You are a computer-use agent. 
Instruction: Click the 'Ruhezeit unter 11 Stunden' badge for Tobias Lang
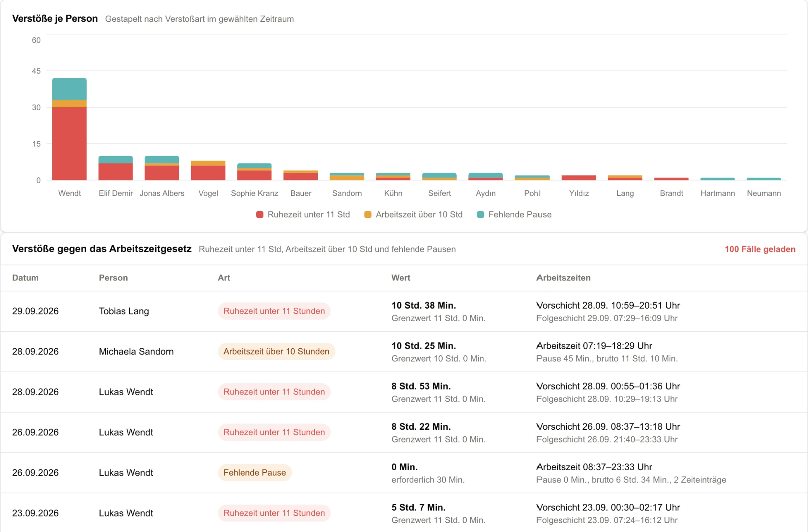[x=274, y=311]
